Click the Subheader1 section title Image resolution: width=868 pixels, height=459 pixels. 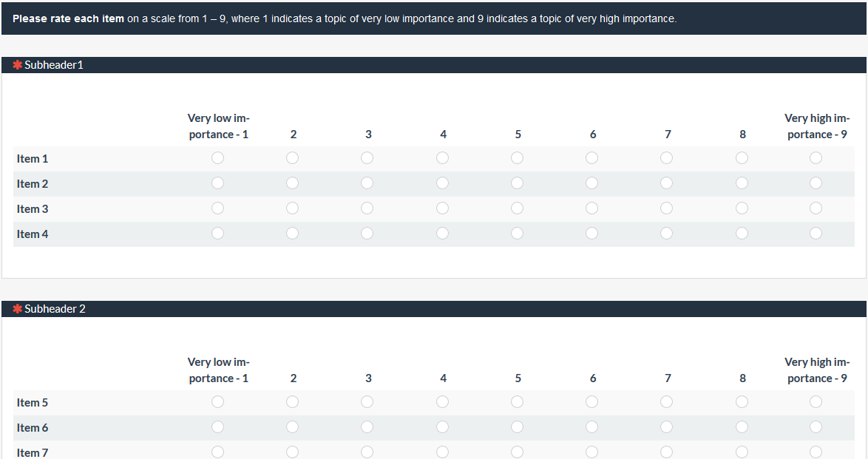[54, 65]
